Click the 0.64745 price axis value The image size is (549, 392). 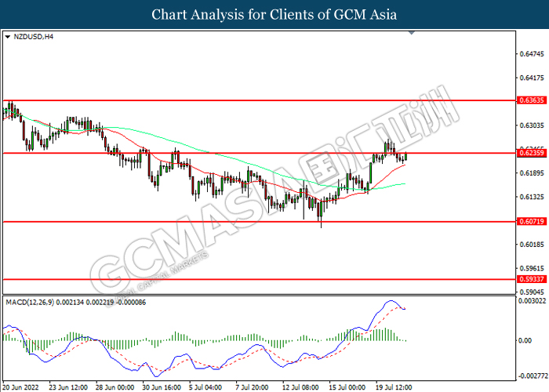click(532, 54)
